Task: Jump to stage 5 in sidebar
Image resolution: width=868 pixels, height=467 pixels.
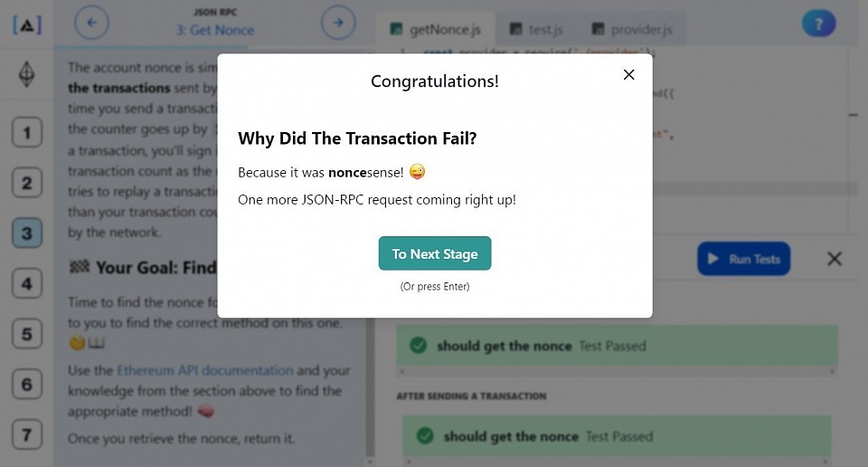Action: [26, 334]
